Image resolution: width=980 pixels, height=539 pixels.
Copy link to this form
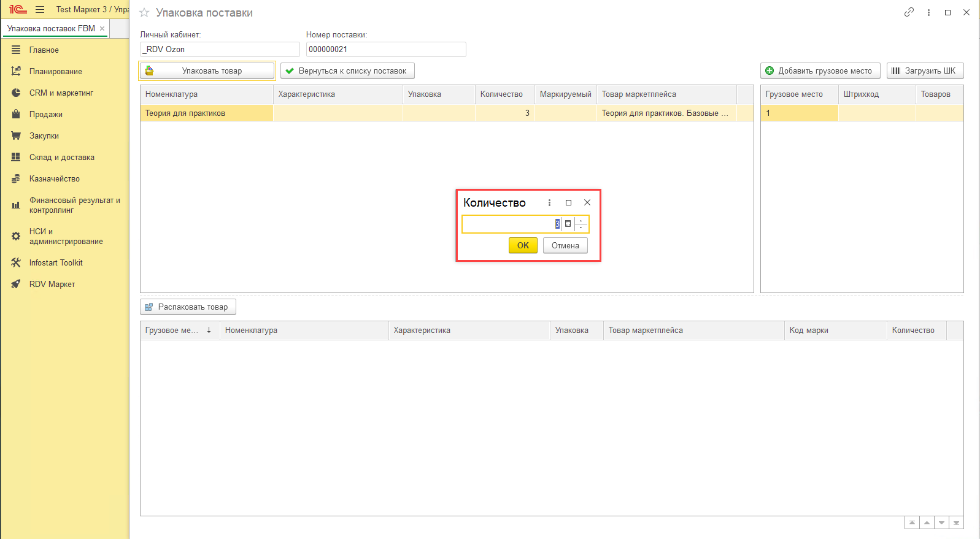(909, 12)
